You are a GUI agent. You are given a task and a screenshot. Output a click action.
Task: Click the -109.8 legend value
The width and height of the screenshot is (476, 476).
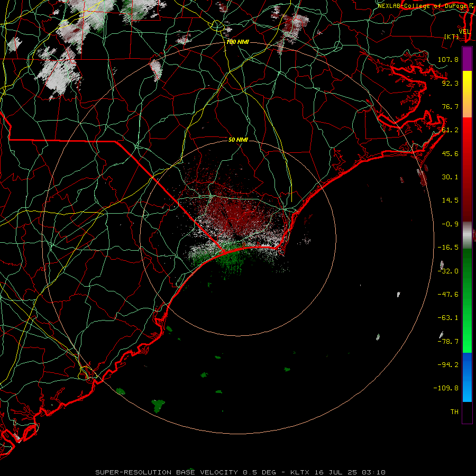point(446,388)
